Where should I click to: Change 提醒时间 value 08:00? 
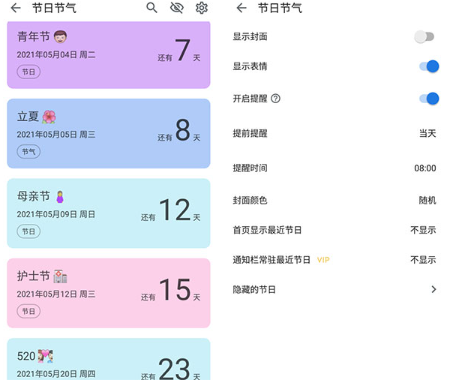point(425,168)
